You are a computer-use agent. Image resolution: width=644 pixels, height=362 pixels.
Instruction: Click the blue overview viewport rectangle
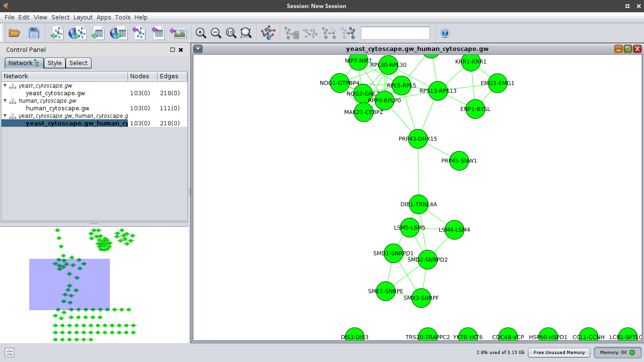click(x=69, y=284)
